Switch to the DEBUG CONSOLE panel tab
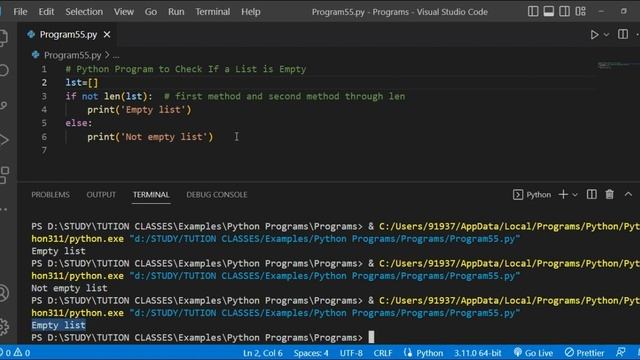Image resolution: width=640 pixels, height=360 pixels. (217, 195)
